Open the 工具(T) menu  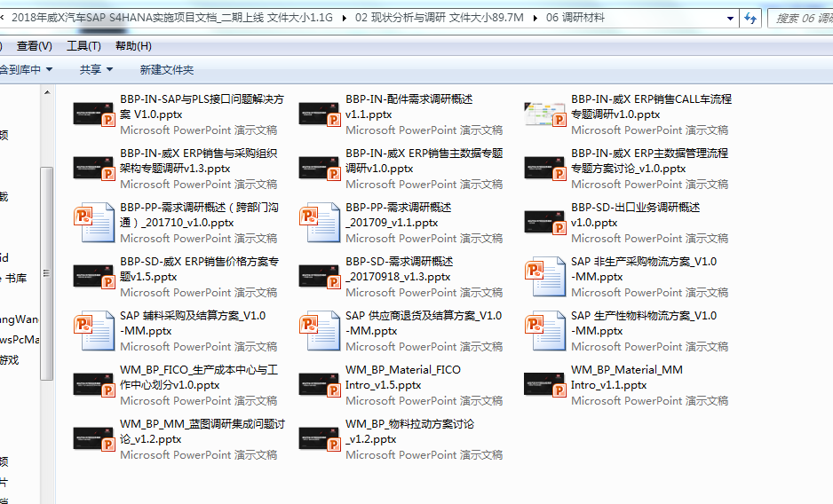(83, 46)
